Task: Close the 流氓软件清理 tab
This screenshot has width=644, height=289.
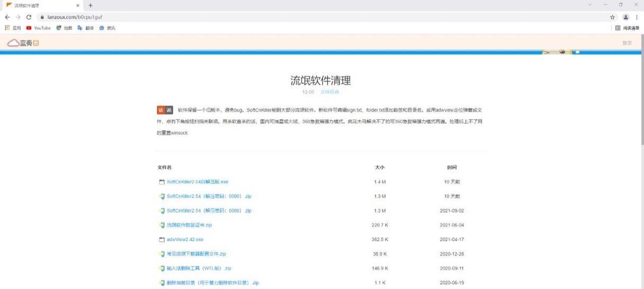Action: click(78, 5)
